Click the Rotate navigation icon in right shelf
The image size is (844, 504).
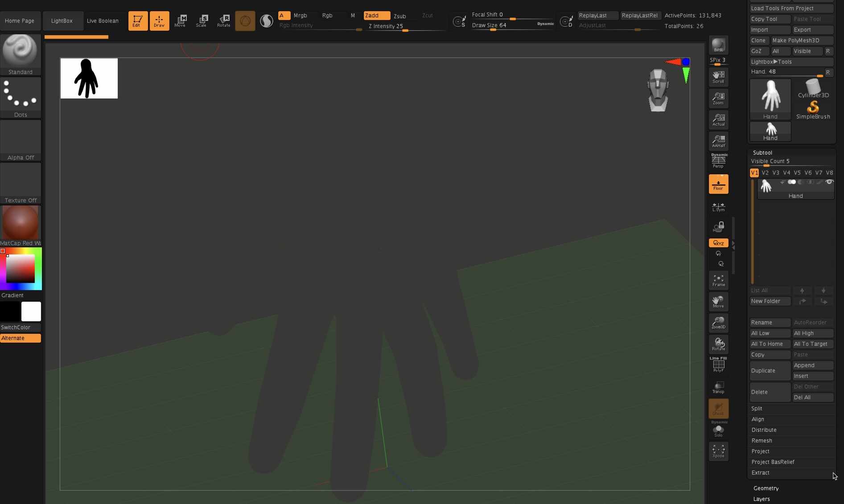pos(718,344)
